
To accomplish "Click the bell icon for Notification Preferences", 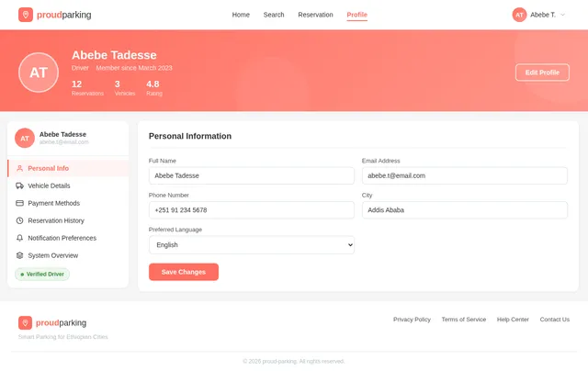I will [x=20, y=238].
